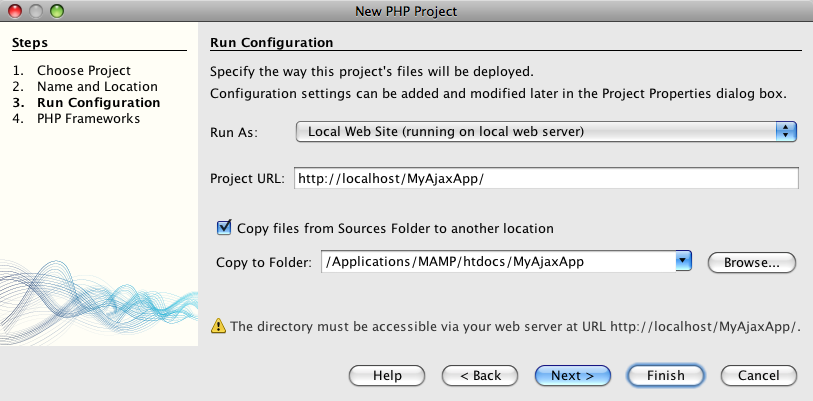Cancel the new project wizard
This screenshot has width=813, height=401.
pyautogui.click(x=758, y=376)
